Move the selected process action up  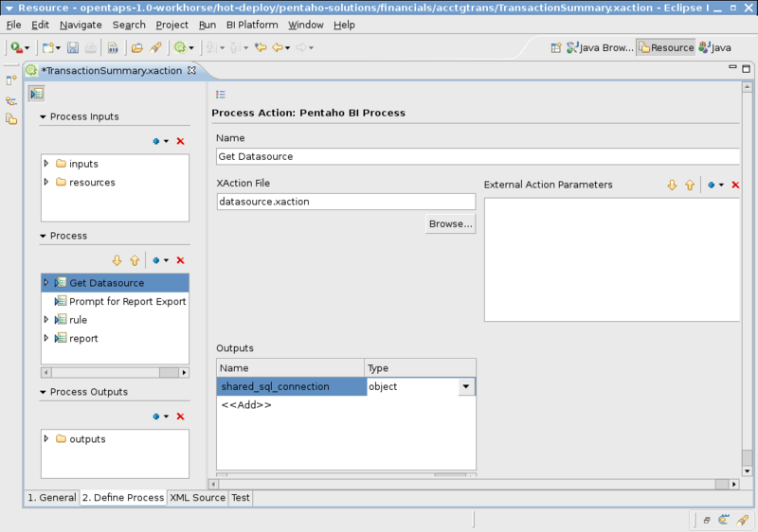point(135,260)
